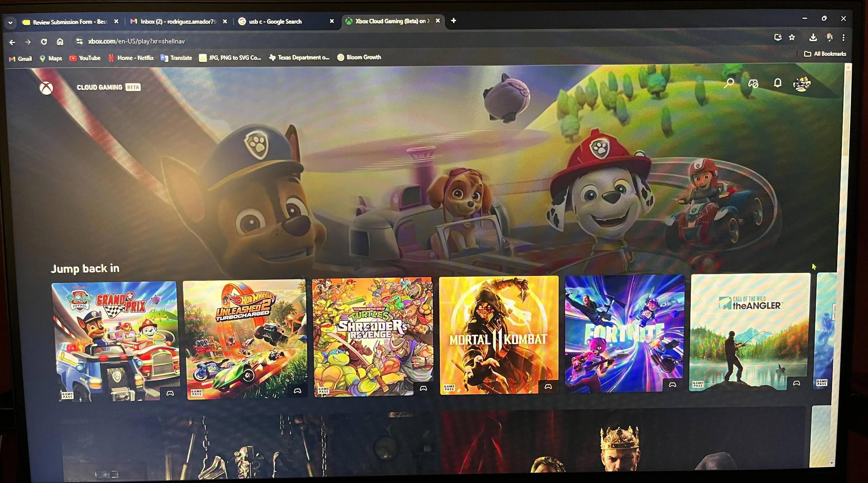Switch to usb c Google Search tab
This screenshot has width=868, height=483.
click(x=275, y=21)
